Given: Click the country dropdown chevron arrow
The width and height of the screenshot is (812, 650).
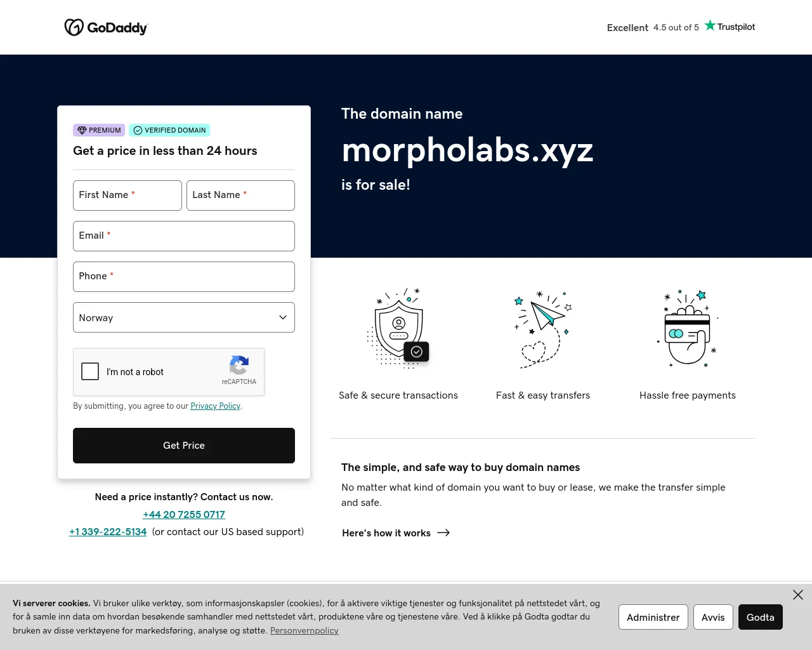Looking at the screenshot, I should (x=283, y=317).
